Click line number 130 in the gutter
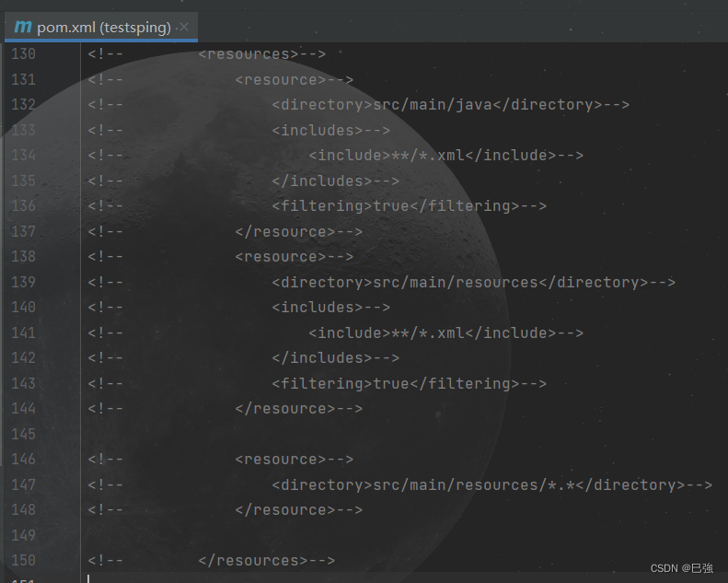Image resolution: width=728 pixels, height=583 pixels. pos(23,54)
